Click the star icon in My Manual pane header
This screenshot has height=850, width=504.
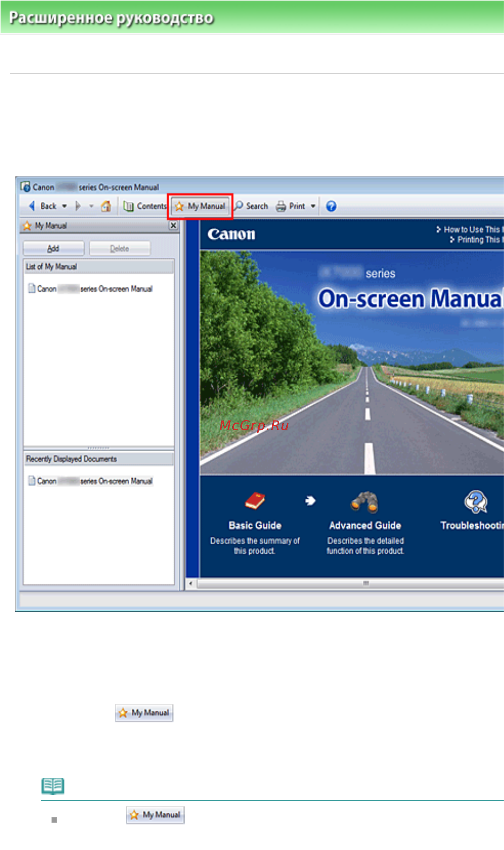pos(27,225)
